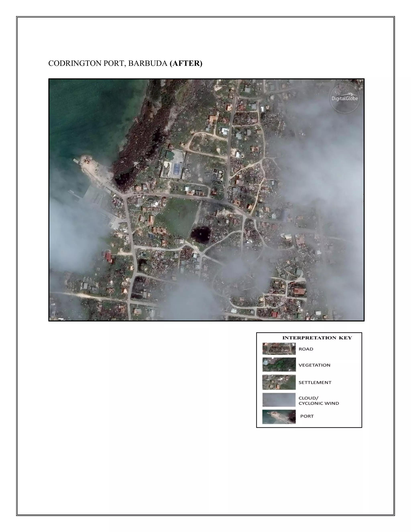This screenshot has width=411, height=532.
Task: Click the PORT label in the key
Action: coord(307,416)
